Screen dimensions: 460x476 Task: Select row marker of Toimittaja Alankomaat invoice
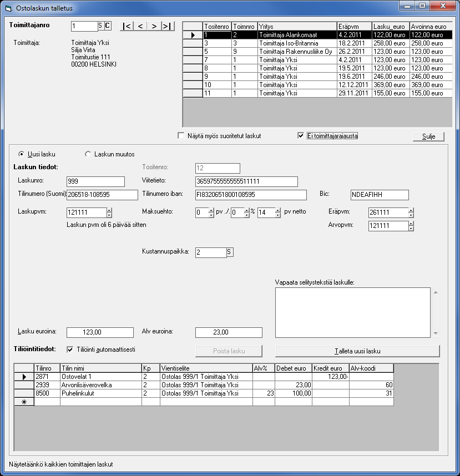pos(193,35)
